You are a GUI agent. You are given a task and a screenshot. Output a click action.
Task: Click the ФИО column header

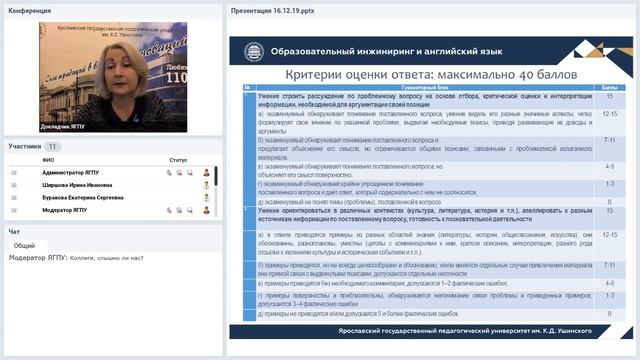[48, 160]
